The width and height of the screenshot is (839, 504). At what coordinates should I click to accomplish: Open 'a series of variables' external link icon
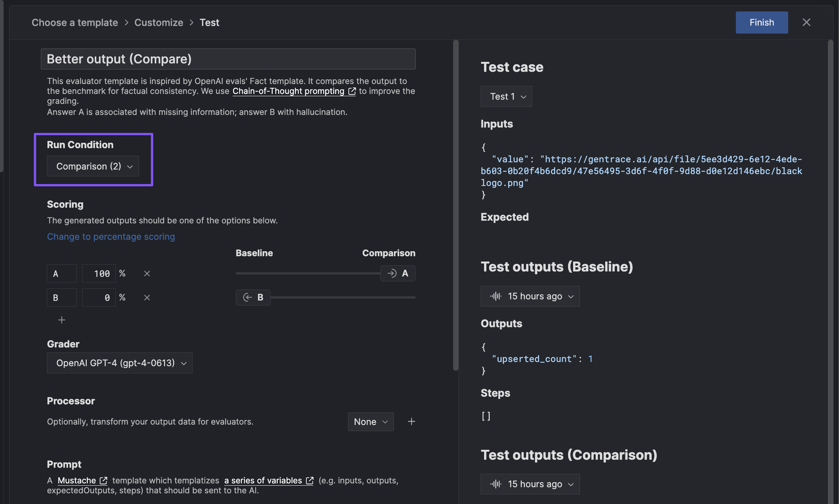pyautogui.click(x=309, y=480)
